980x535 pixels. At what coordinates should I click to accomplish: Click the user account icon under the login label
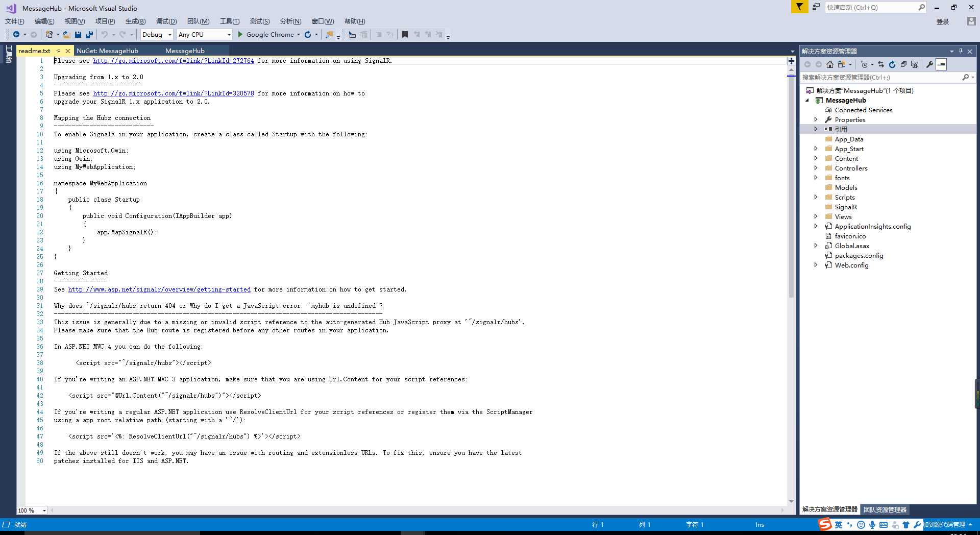click(x=971, y=21)
